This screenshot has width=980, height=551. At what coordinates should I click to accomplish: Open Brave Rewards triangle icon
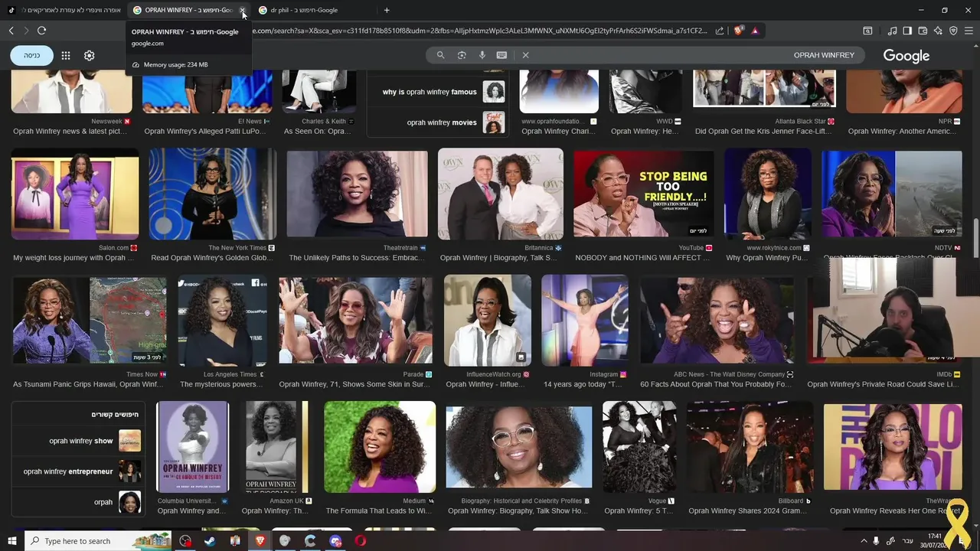point(755,31)
